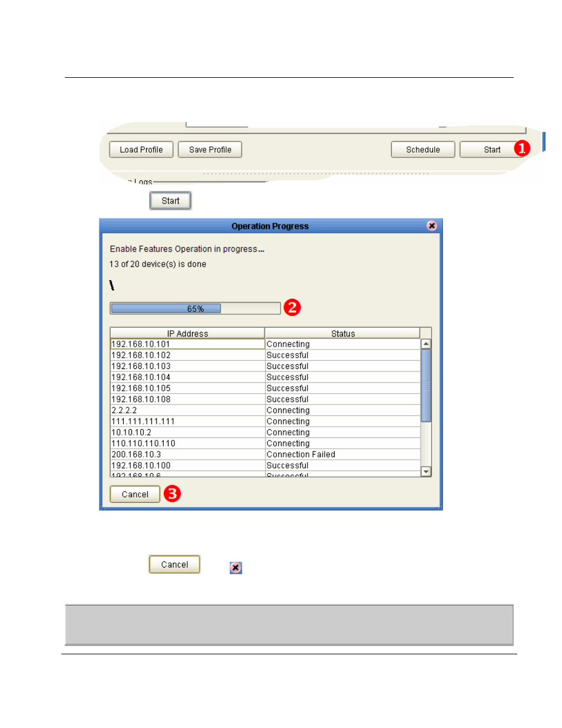Click the 65% progress bar
This screenshot has width=562, height=728.
(195, 309)
